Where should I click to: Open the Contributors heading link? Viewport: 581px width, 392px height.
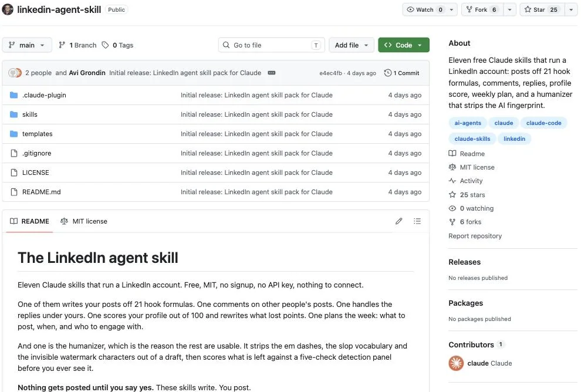[476, 344]
